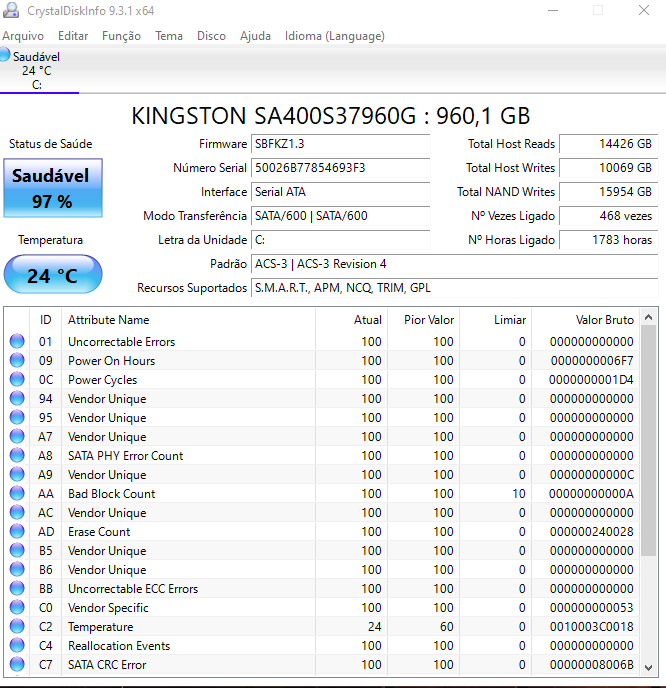Click Total Host Writes value 10069 GB
This screenshot has width=666, height=688.
click(x=609, y=168)
